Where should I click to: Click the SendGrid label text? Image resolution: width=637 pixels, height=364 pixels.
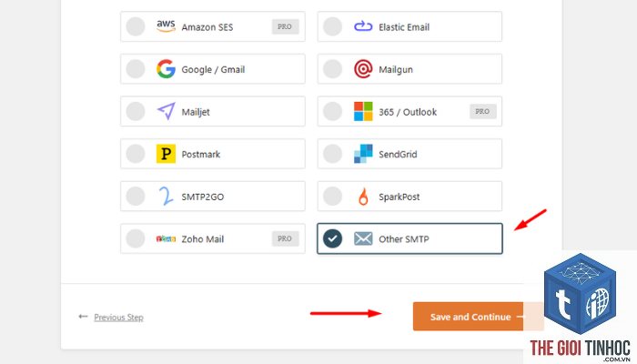point(398,155)
